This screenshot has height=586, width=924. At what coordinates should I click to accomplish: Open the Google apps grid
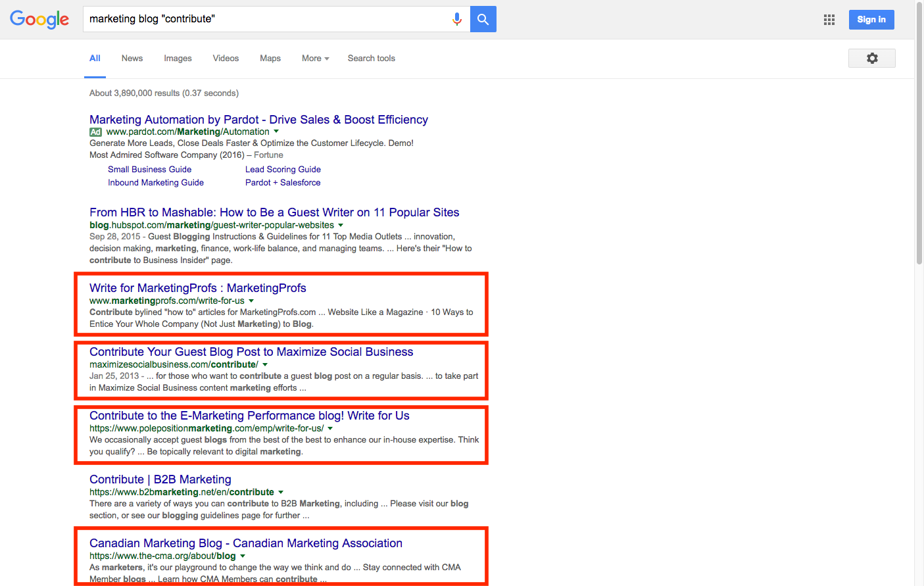pos(829,20)
